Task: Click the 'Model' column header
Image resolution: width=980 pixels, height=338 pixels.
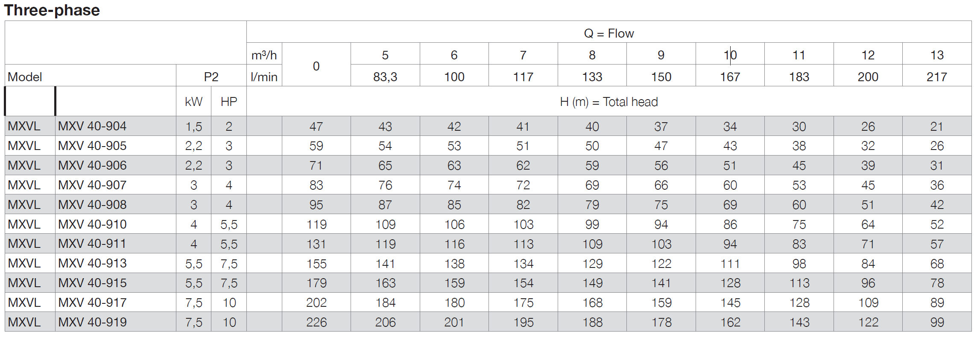Action: pos(25,77)
